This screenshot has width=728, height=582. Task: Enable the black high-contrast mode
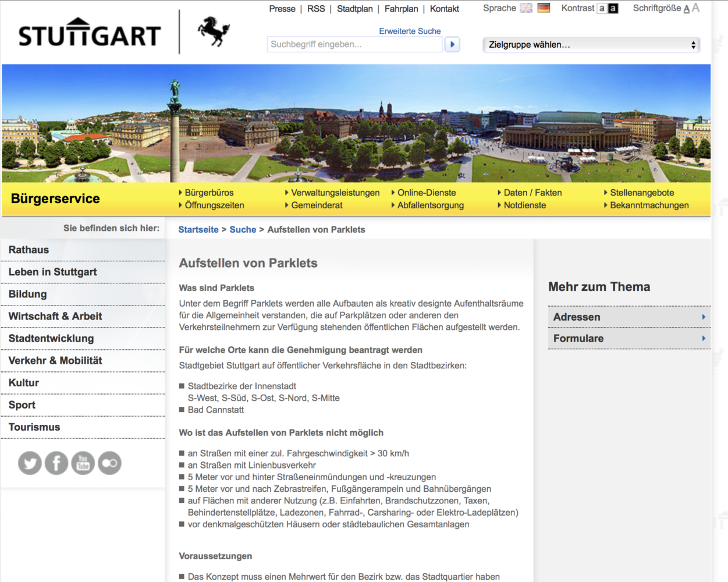pyautogui.click(x=613, y=8)
